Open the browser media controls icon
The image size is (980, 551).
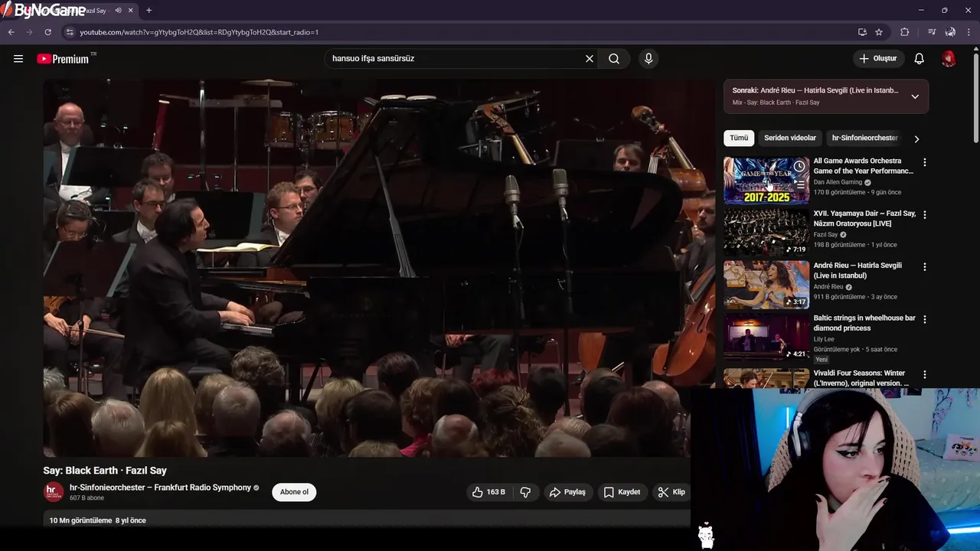click(x=932, y=32)
